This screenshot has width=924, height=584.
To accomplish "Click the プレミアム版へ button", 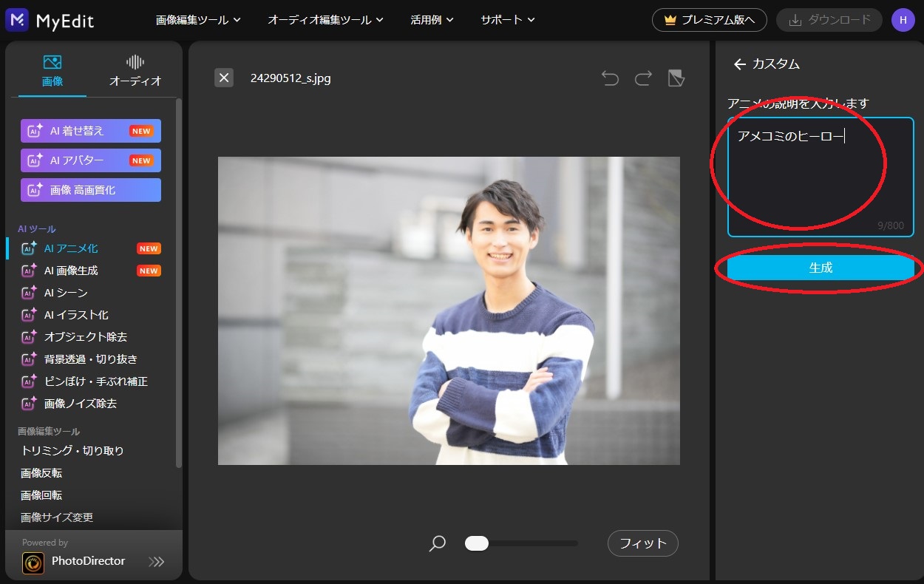I will pos(709,20).
